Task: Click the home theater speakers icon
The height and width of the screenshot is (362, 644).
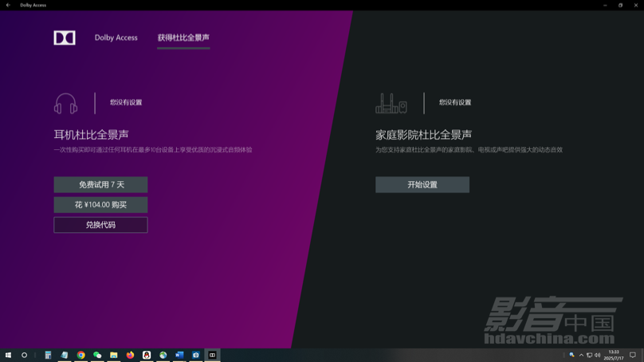Action: (391, 104)
